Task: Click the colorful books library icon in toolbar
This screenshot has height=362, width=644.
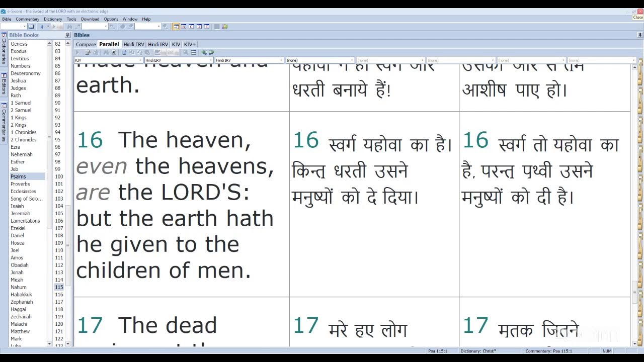Action: 224,26
